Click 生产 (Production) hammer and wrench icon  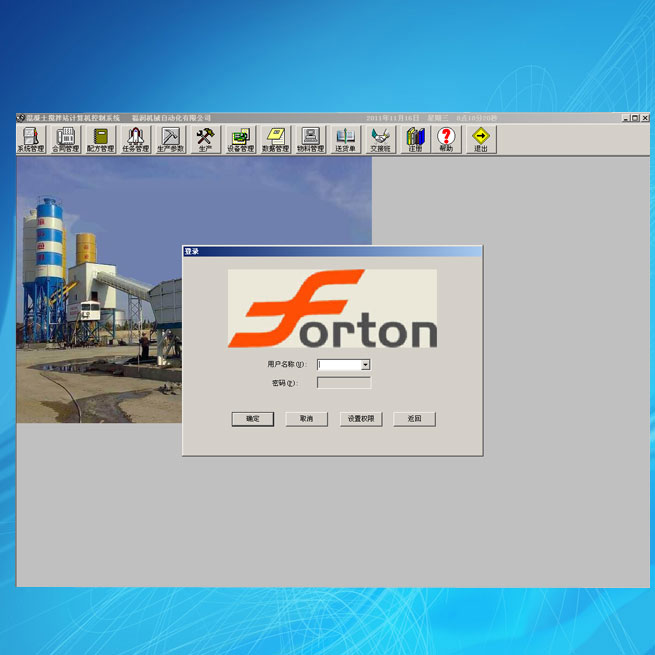pos(206,140)
